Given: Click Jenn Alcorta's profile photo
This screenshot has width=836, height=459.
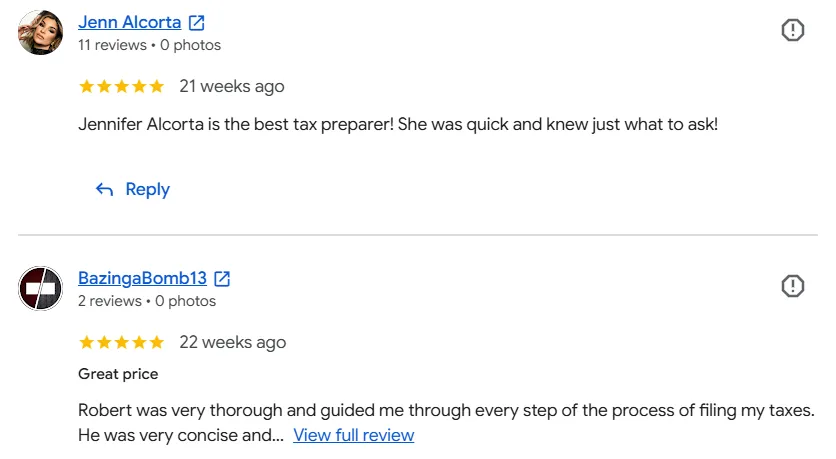Looking at the screenshot, I should point(41,32).
